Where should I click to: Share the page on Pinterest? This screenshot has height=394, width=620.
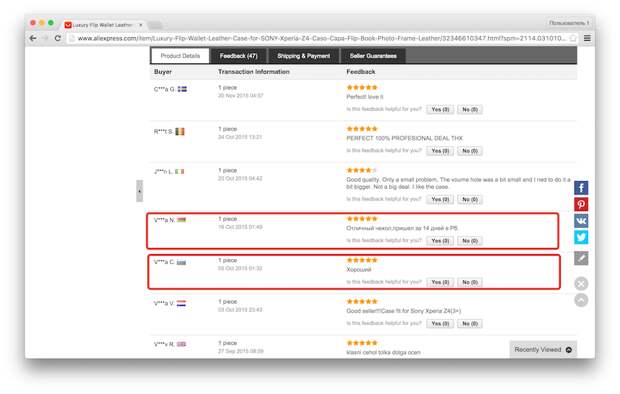pyautogui.click(x=581, y=205)
